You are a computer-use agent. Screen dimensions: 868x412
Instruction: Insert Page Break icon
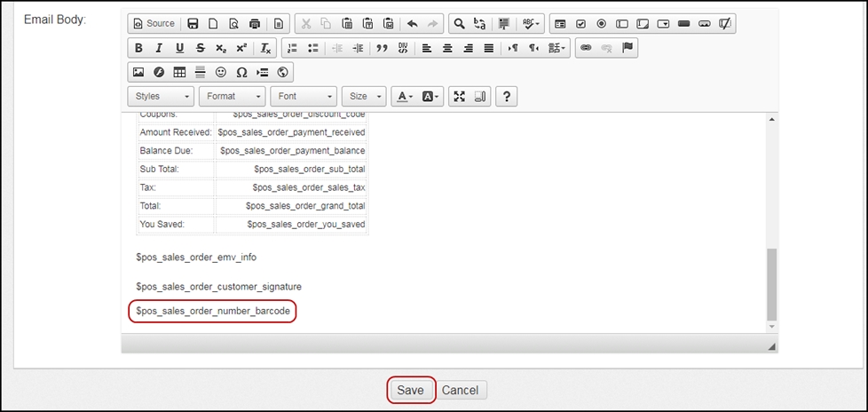pyautogui.click(x=262, y=72)
